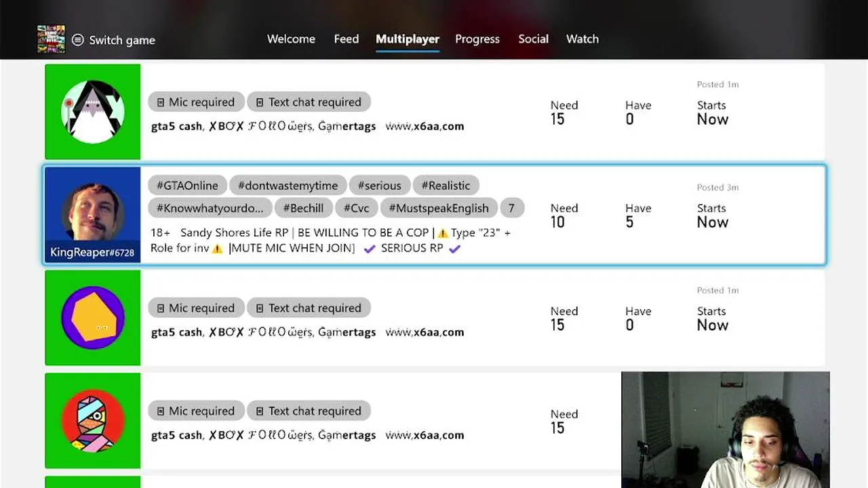Click the #Cvc tag
The width and height of the screenshot is (868, 488).
pos(356,208)
